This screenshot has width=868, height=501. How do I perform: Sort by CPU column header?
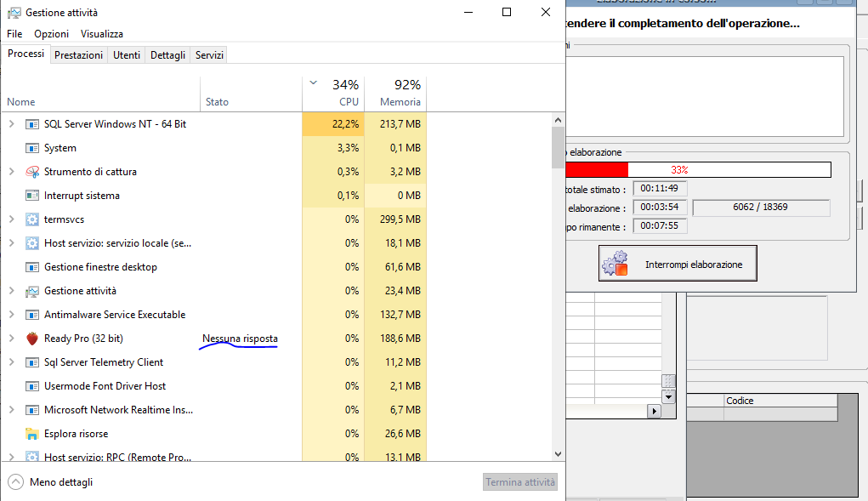coord(333,94)
